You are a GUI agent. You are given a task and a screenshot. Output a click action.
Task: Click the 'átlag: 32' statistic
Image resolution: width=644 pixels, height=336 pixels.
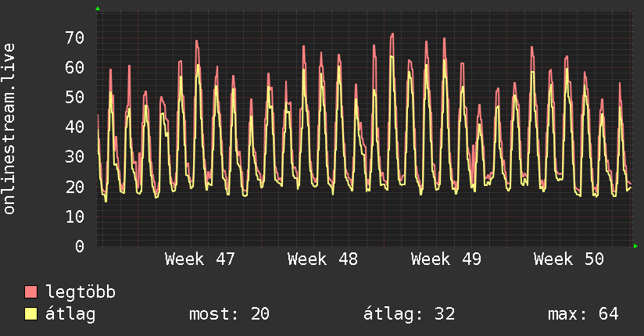tap(409, 314)
